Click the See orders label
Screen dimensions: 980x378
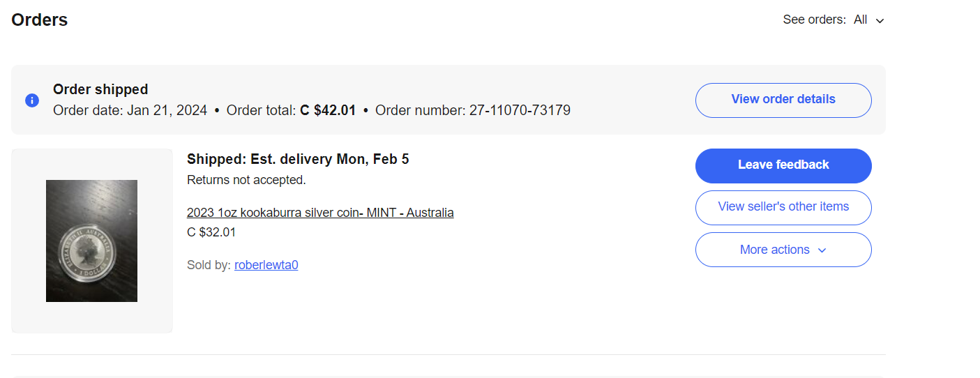pyautogui.click(x=815, y=20)
